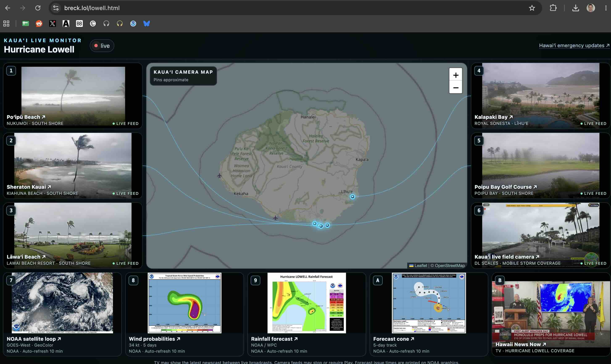The height and width of the screenshot is (364, 611).
Task: Open the extensions puzzle icon
Action: click(x=553, y=8)
